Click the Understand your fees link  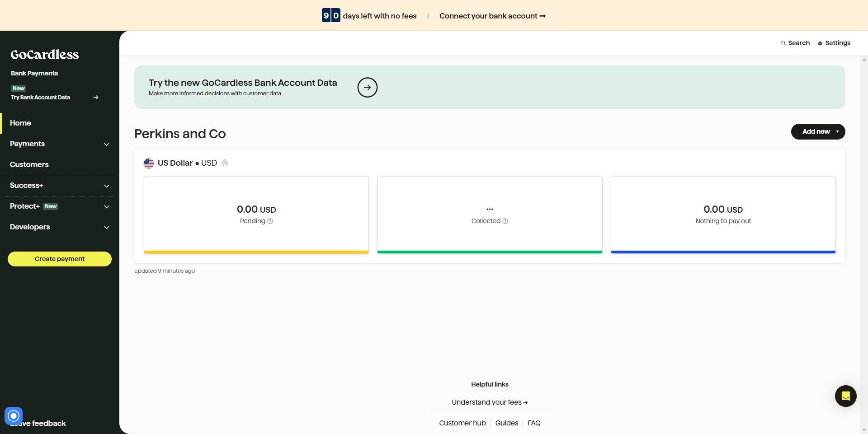(x=490, y=402)
